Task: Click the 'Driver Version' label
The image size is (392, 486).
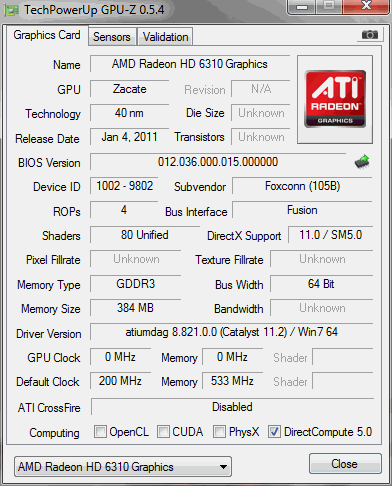Action: click(49, 334)
